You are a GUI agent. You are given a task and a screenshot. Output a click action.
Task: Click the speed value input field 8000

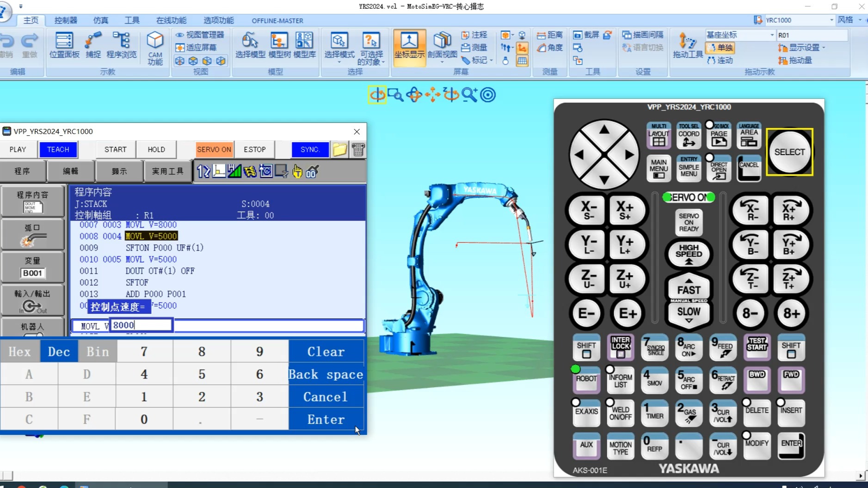[142, 325]
